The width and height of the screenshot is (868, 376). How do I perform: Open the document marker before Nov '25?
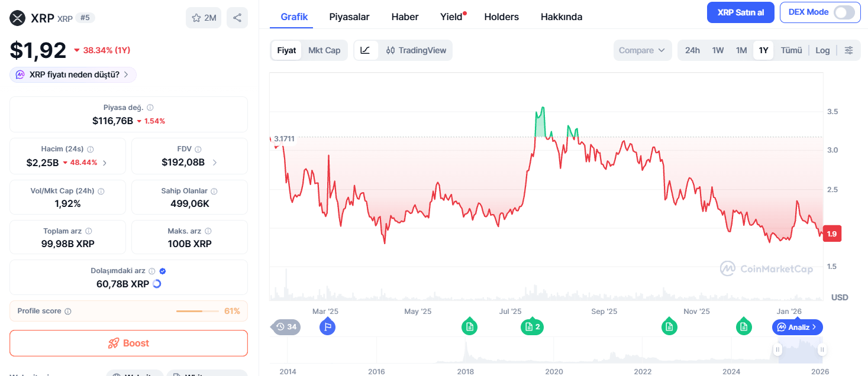pyautogui.click(x=669, y=327)
